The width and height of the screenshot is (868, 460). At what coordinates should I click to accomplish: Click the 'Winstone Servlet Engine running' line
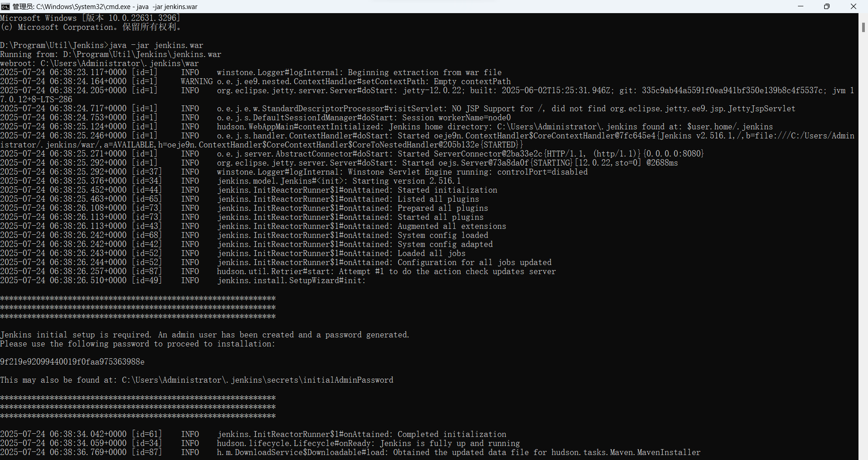(294, 172)
